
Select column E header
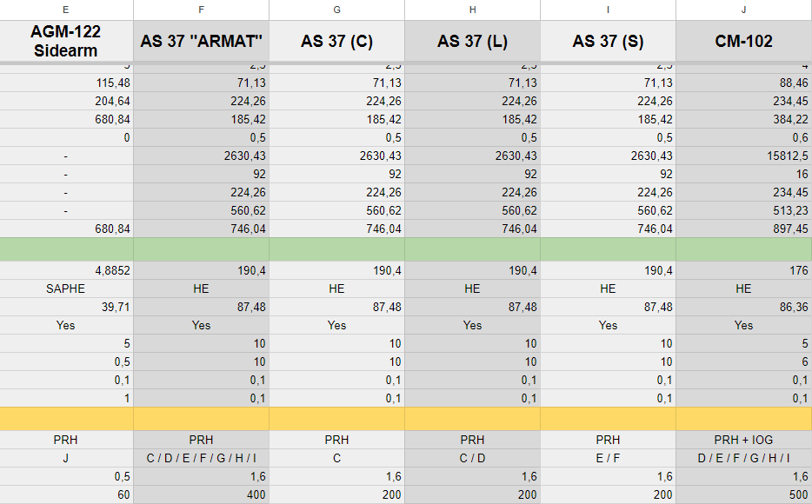pos(66,10)
